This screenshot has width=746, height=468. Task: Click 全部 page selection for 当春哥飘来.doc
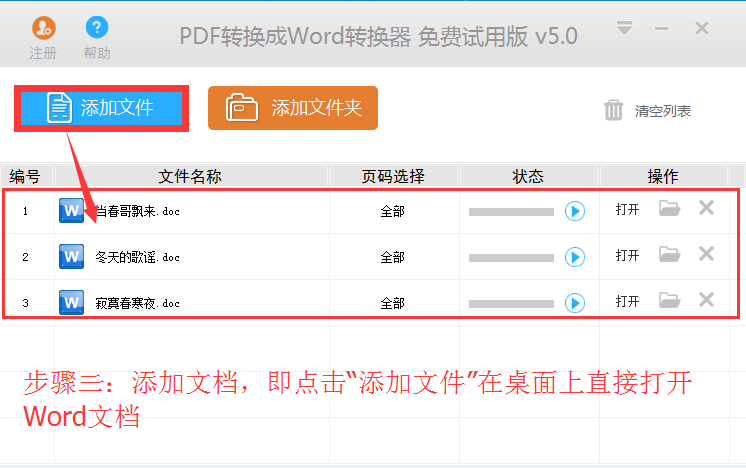[x=393, y=211]
